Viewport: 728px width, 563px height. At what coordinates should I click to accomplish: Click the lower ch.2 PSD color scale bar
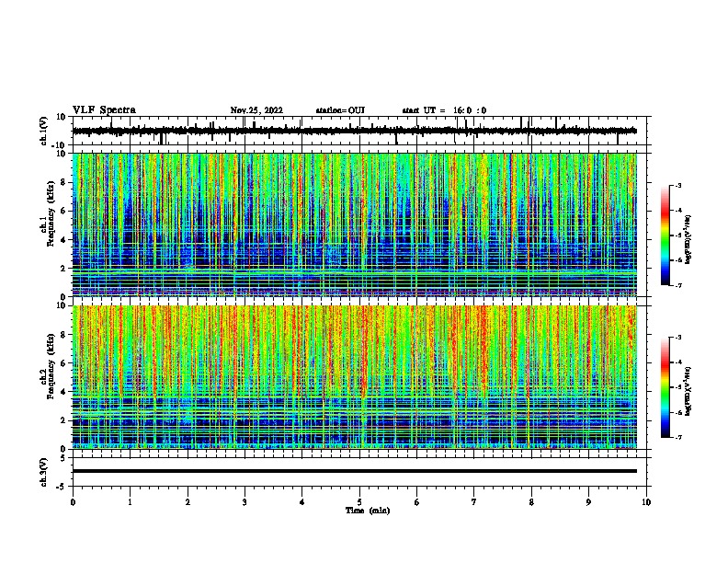tap(665, 387)
